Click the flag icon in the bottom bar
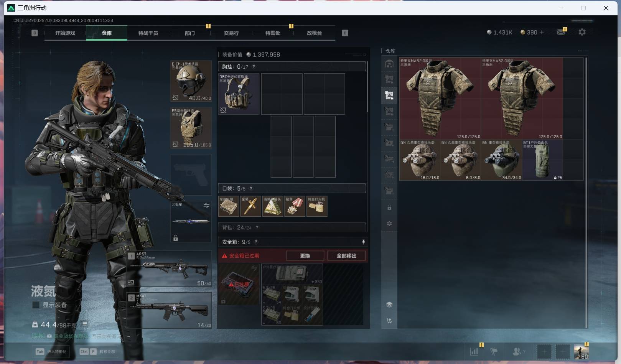The width and height of the screenshot is (621, 364). (x=494, y=351)
